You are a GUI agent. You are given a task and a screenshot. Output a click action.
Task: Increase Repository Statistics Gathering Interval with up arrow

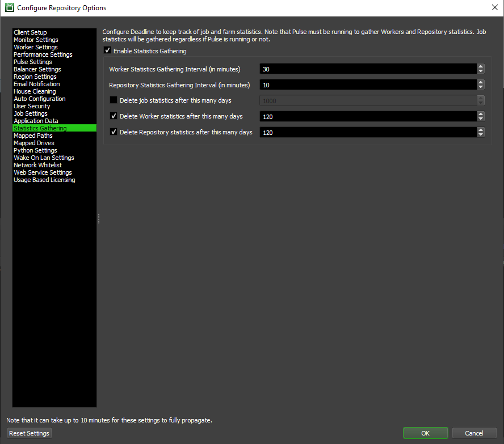481,82
